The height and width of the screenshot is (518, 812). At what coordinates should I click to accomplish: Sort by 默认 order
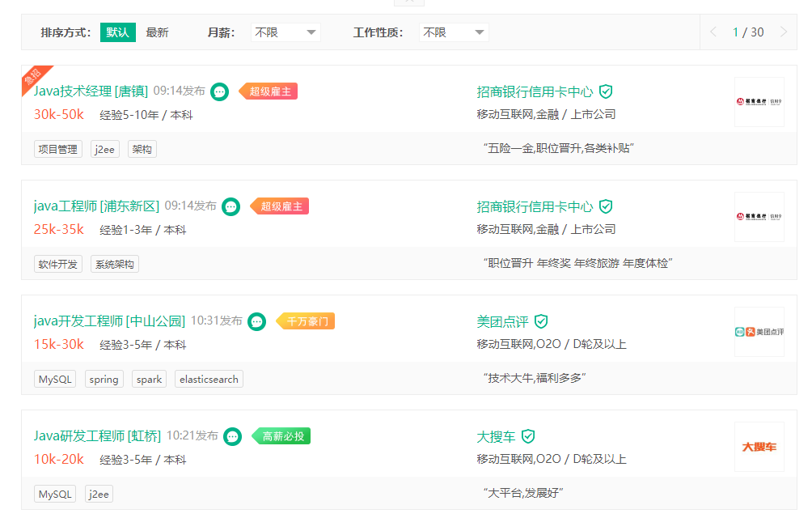coord(117,32)
